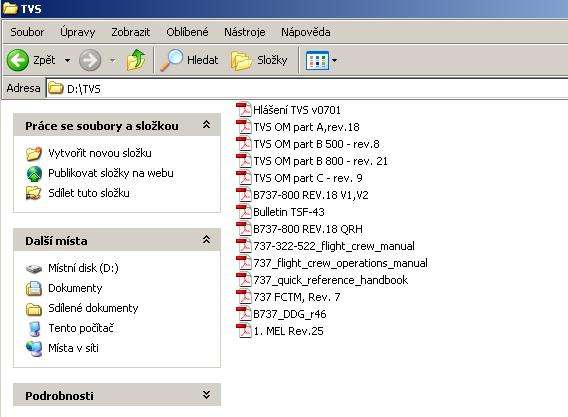This screenshot has width=568, height=417.
Task: Click the computer icon beside Tento počítač
Action: tap(34, 328)
